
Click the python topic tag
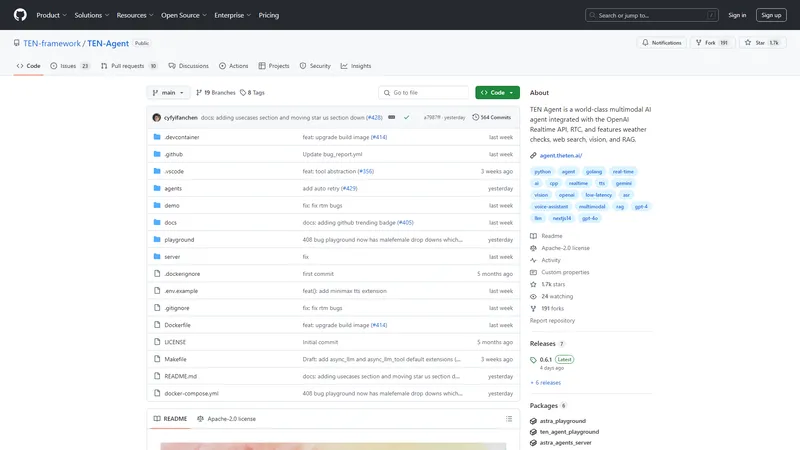(x=542, y=172)
